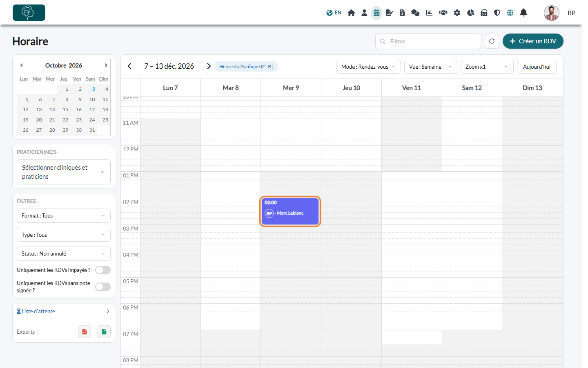Switch language with the EN globe icon
Image resolution: width=588 pixels, height=368 pixels.
(334, 13)
